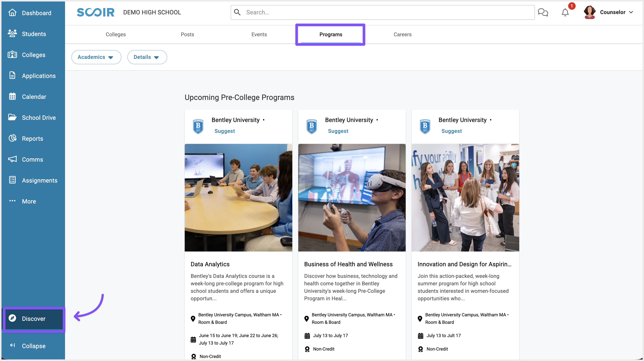This screenshot has height=361, width=644.
Task: Expand the More sidebar menu
Action: (29, 201)
